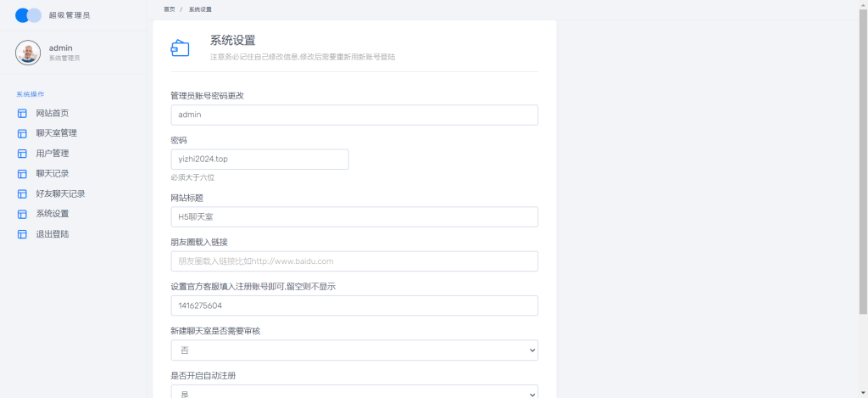Click the icon beside 退出登陆

(22, 234)
